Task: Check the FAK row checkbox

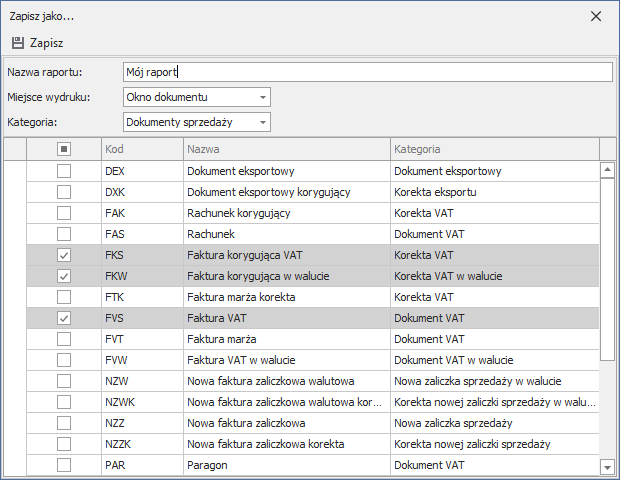Action: click(x=64, y=213)
